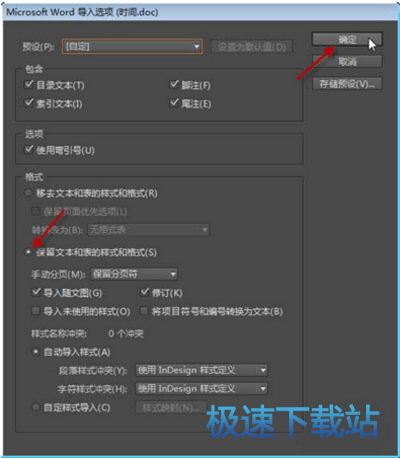400x459 pixels.
Task: Click the 取消 (Cancel) button
Action: point(347,62)
